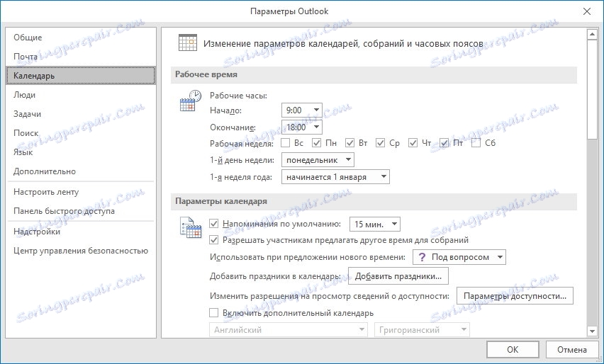Select Задачи in the sidebar
Image resolution: width=604 pixels, height=364 pixels.
pos(81,114)
